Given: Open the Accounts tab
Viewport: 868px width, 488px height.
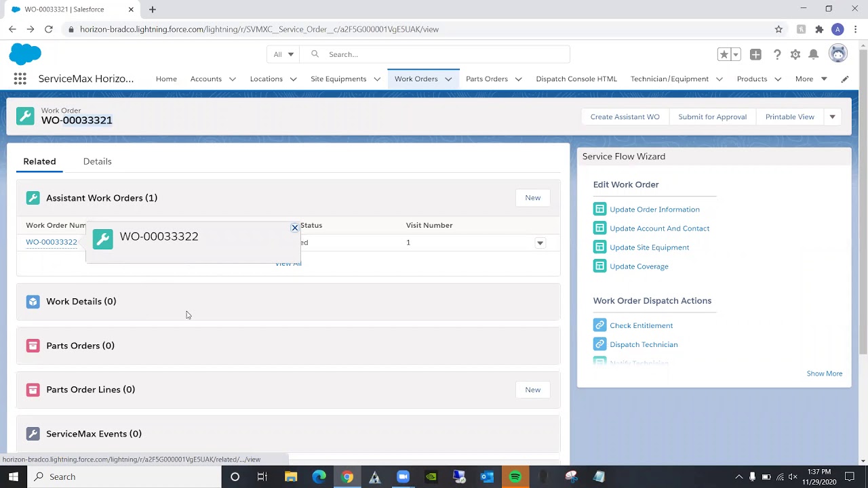Looking at the screenshot, I should pos(206,79).
